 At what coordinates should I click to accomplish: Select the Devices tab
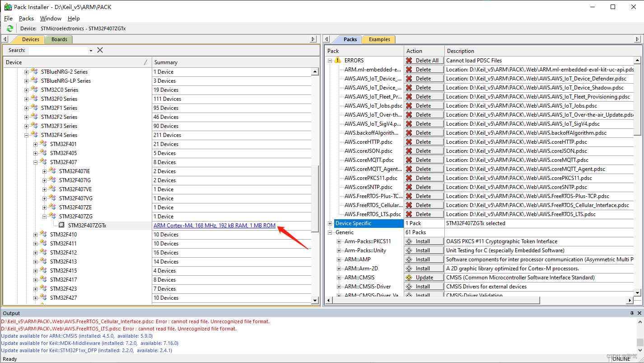31,39
